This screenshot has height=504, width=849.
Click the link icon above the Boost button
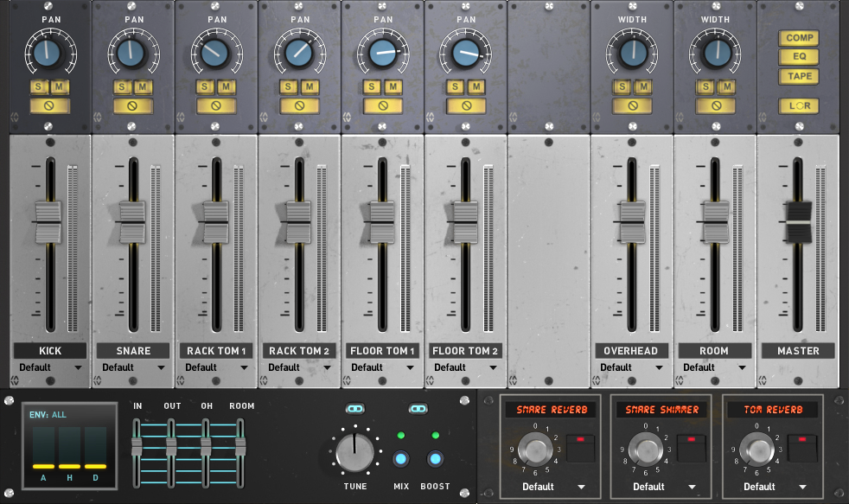click(419, 409)
